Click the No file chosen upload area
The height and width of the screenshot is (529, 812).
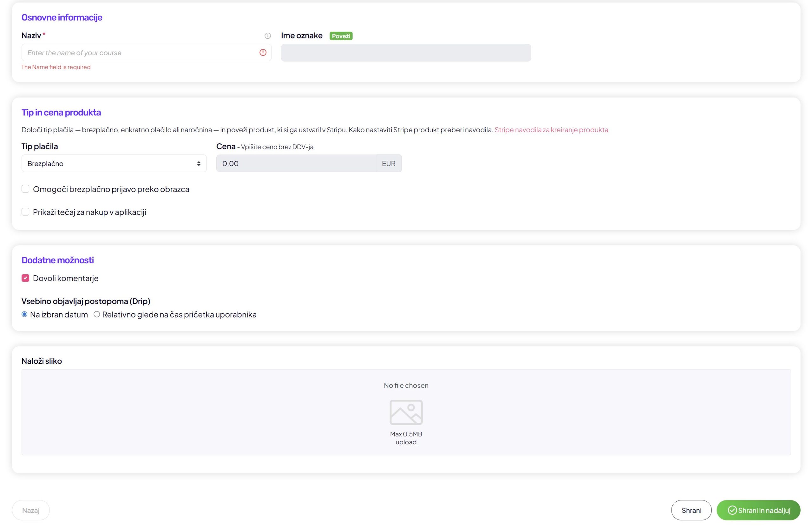click(406, 385)
